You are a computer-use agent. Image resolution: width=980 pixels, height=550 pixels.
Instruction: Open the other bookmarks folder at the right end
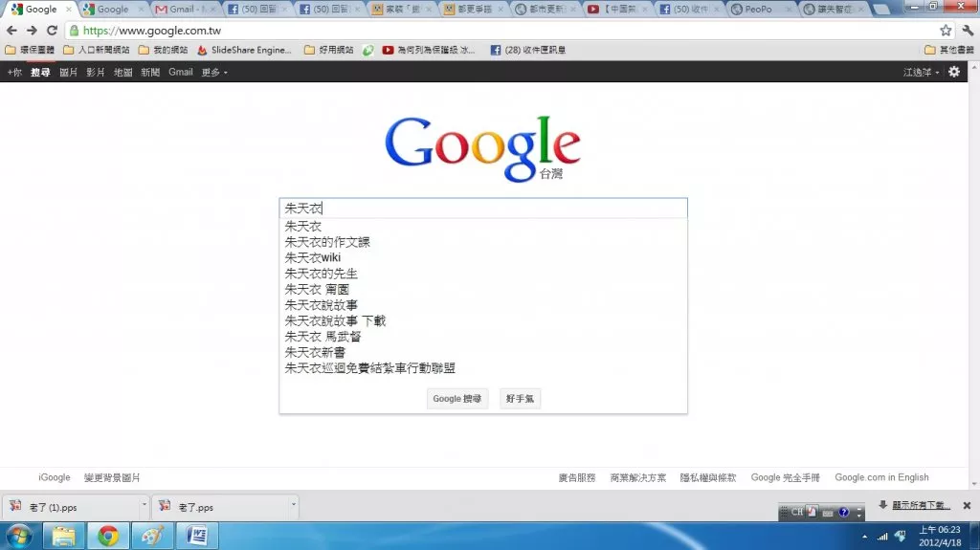tap(948, 50)
